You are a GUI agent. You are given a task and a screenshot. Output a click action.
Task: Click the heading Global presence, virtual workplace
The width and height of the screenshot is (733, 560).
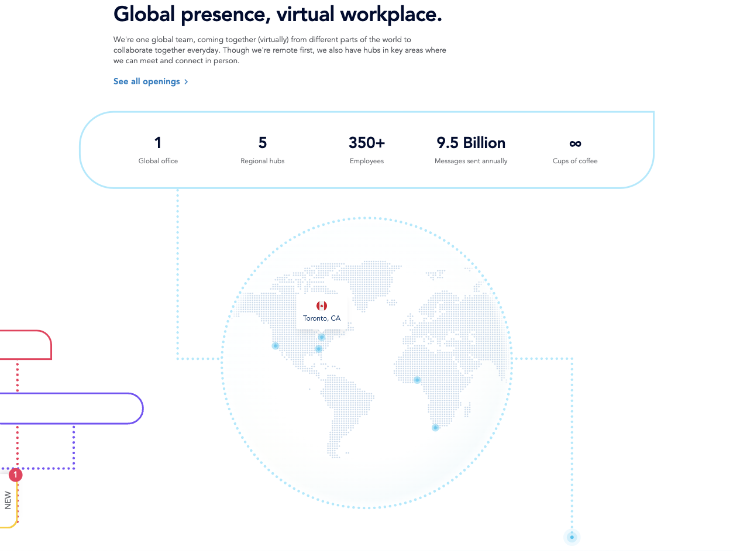click(x=278, y=13)
